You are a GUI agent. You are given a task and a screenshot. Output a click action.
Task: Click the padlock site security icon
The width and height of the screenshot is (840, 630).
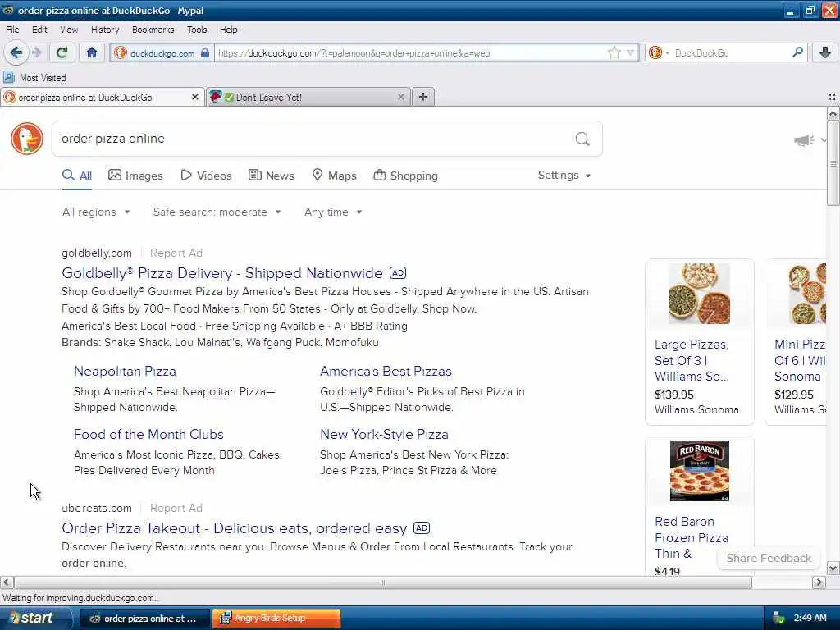click(x=204, y=52)
